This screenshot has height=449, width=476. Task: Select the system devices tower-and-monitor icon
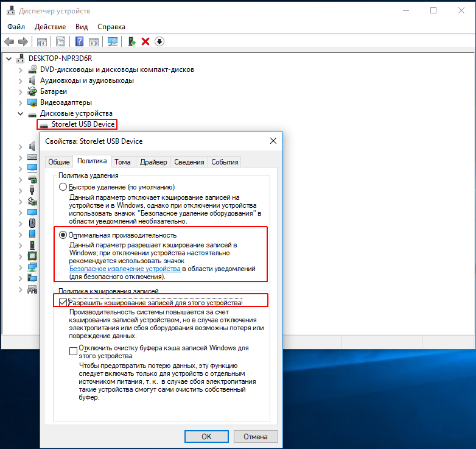point(32,278)
